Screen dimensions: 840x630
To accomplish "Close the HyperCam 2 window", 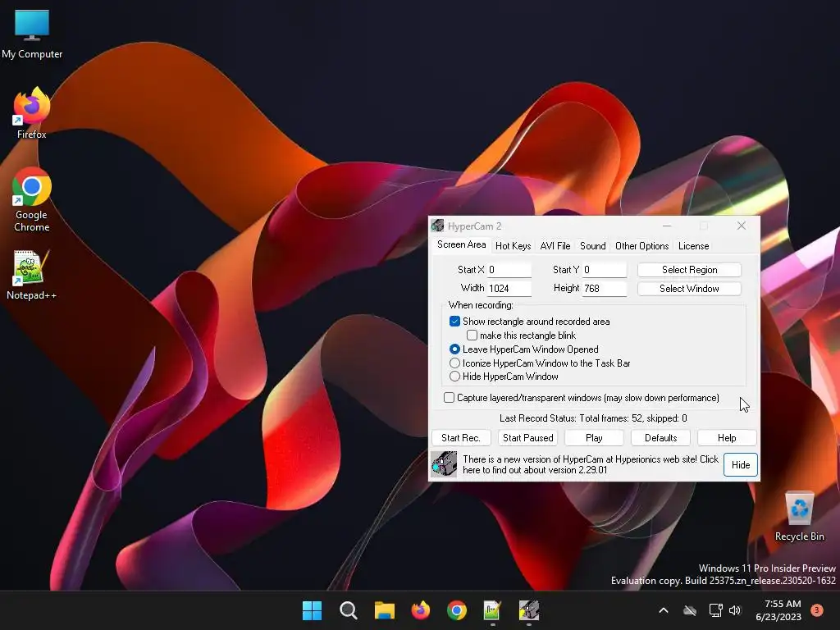I will 742,226.
